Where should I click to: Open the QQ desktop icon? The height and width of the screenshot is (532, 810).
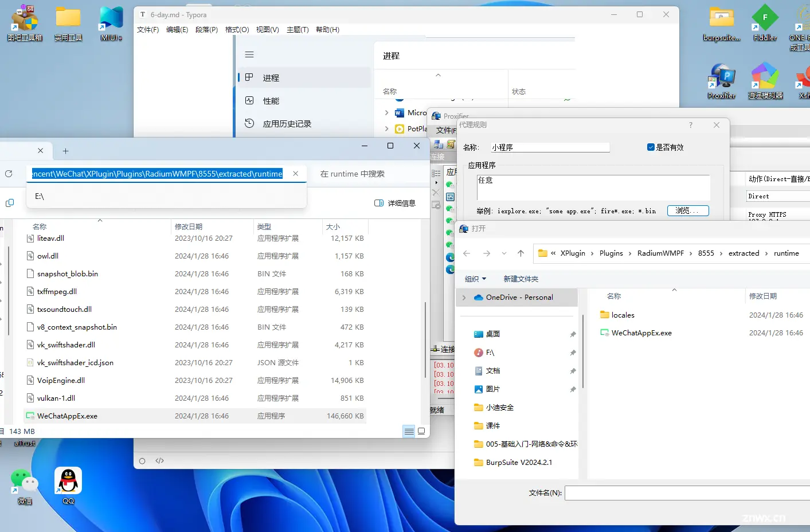[68, 486]
